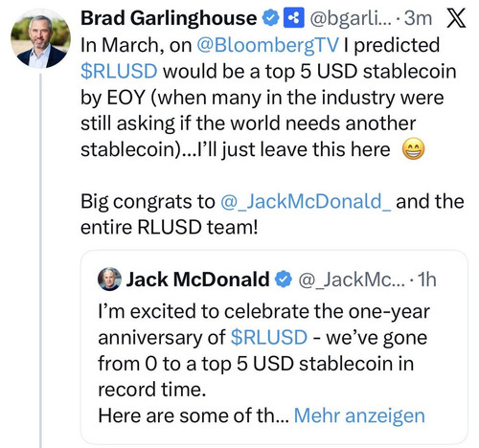Click the X logo icon
This screenshot has height=448, width=479.
point(456,18)
